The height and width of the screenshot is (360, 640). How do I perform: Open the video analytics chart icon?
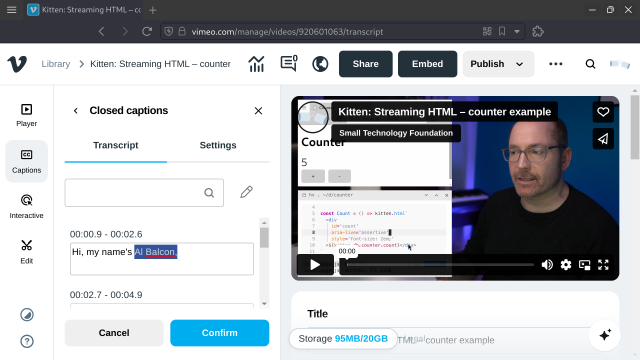(256, 64)
